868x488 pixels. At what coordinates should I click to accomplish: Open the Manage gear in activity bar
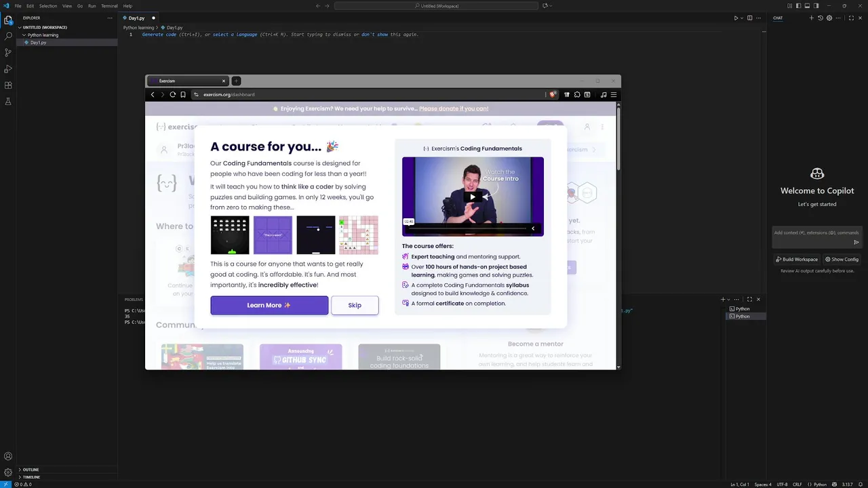(x=8, y=472)
